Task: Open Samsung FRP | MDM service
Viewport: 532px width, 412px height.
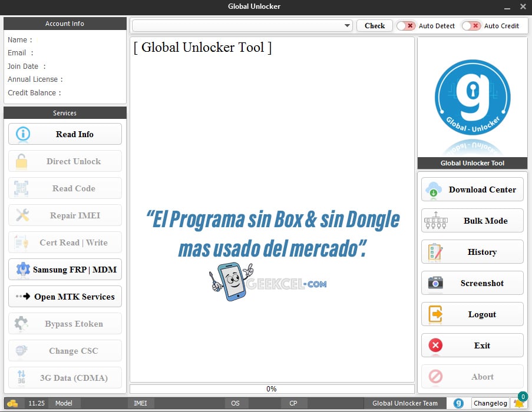Action: (x=65, y=270)
